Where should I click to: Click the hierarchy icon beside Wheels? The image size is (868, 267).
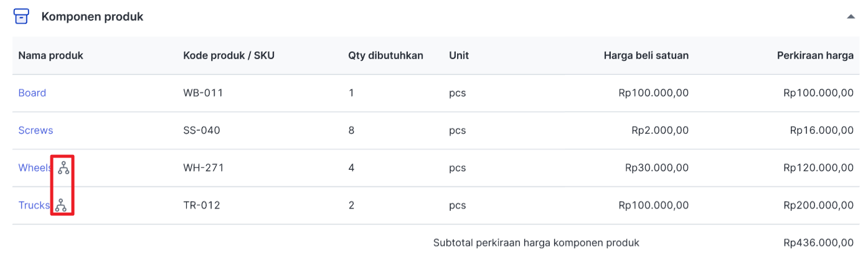pos(64,167)
